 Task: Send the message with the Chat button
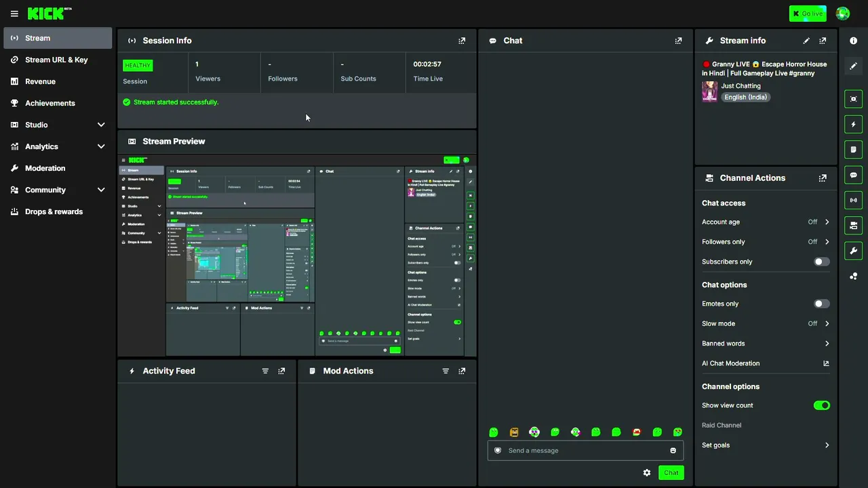click(x=671, y=473)
